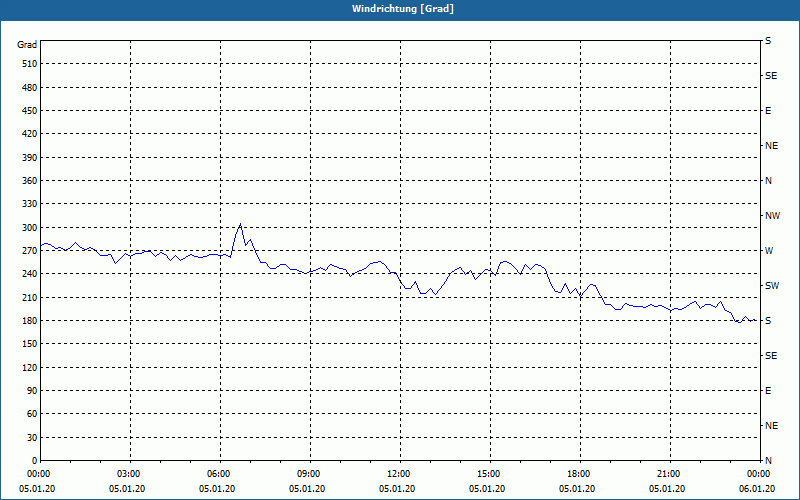
Task: Select the 06.01.20 date label
Action: pyautogui.click(x=757, y=489)
